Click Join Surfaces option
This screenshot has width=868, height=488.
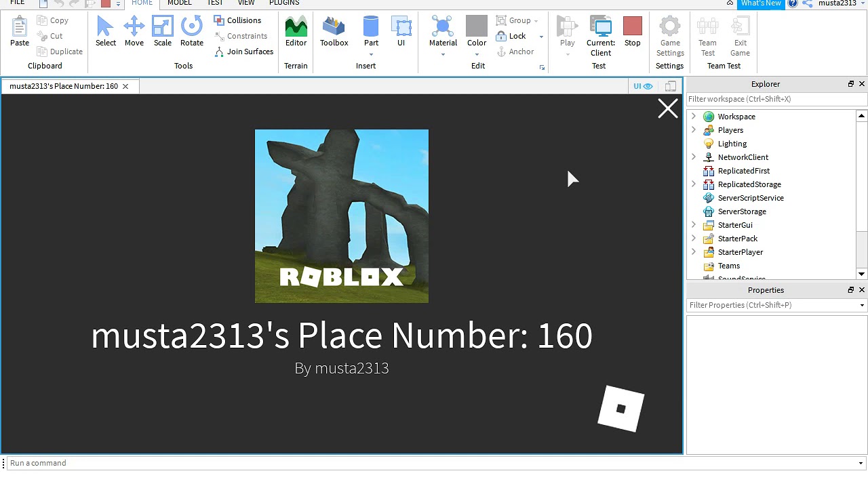243,52
